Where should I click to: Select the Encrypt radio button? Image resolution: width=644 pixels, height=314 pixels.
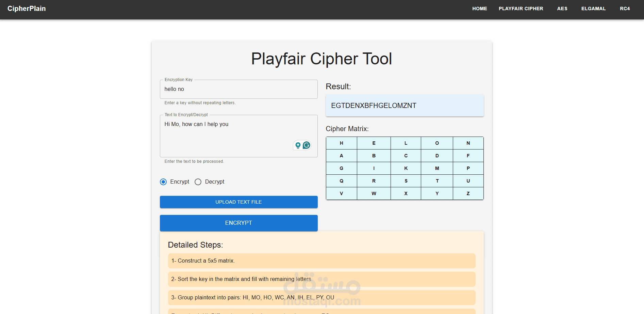click(x=163, y=182)
